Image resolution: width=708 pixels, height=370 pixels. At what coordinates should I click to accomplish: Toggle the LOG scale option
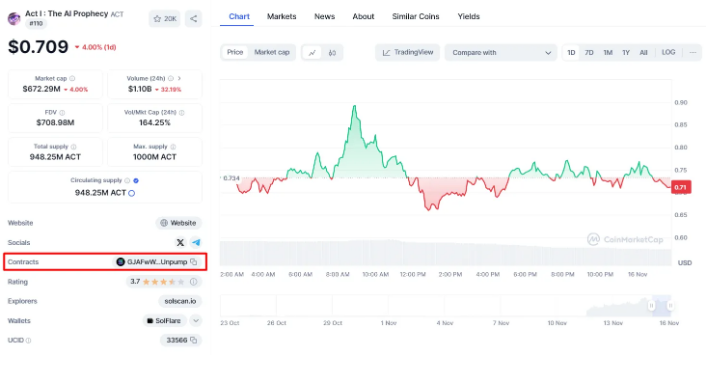click(668, 52)
